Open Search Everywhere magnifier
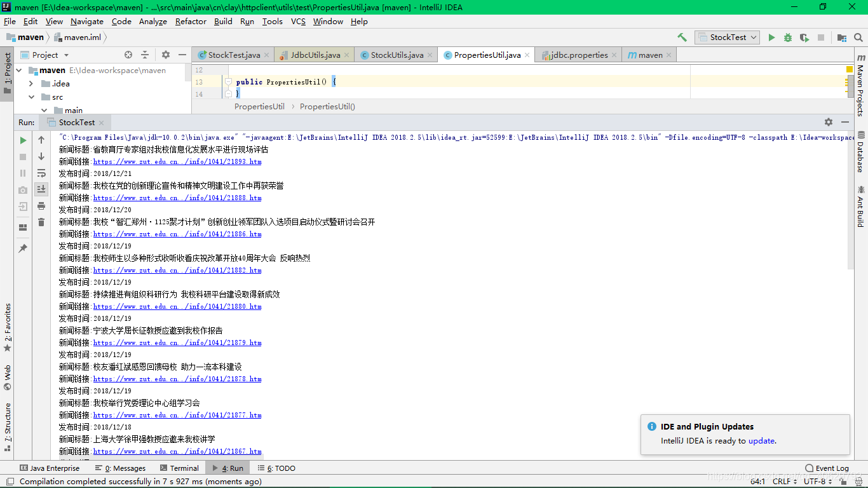 click(858, 37)
